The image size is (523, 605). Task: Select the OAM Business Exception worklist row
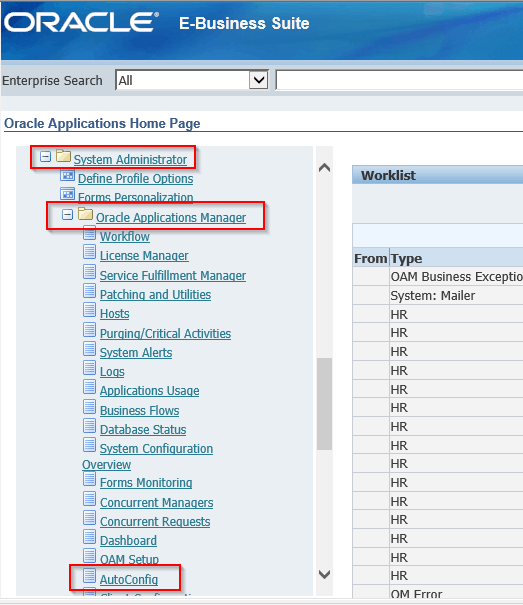tap(438, 277)
